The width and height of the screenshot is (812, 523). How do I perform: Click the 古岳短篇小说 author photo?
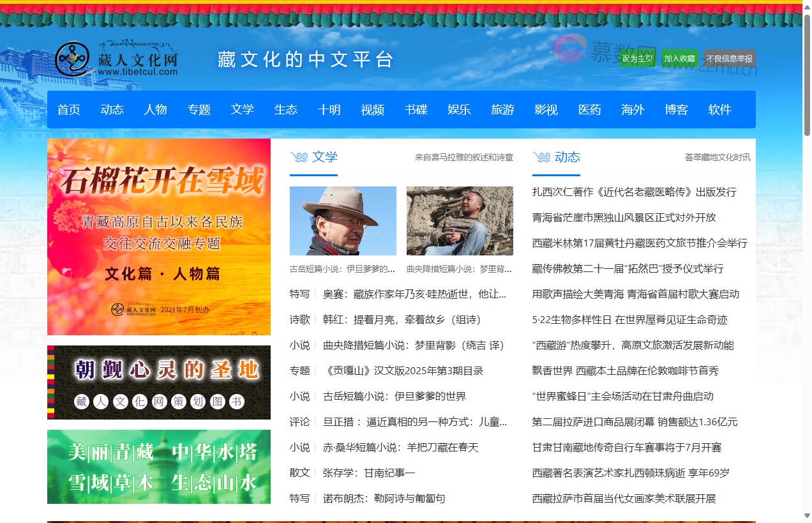tap(343, 221)
